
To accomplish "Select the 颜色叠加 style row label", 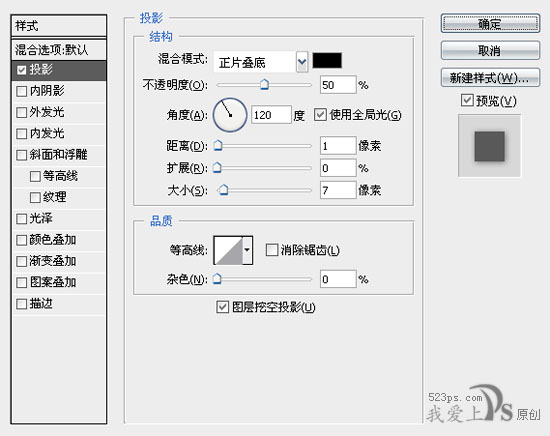I will [x=53, y=240].
